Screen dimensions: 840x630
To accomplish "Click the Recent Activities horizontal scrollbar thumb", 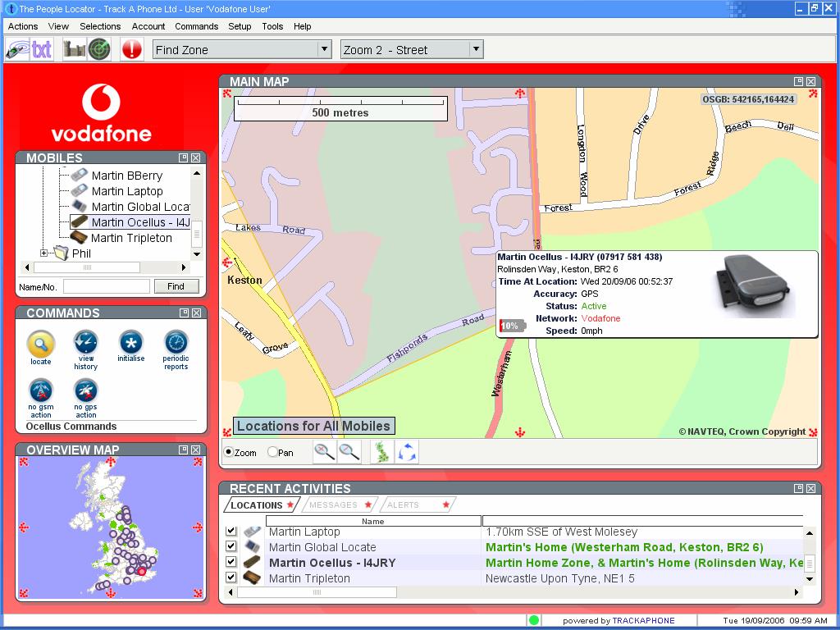I will (317, 592).
